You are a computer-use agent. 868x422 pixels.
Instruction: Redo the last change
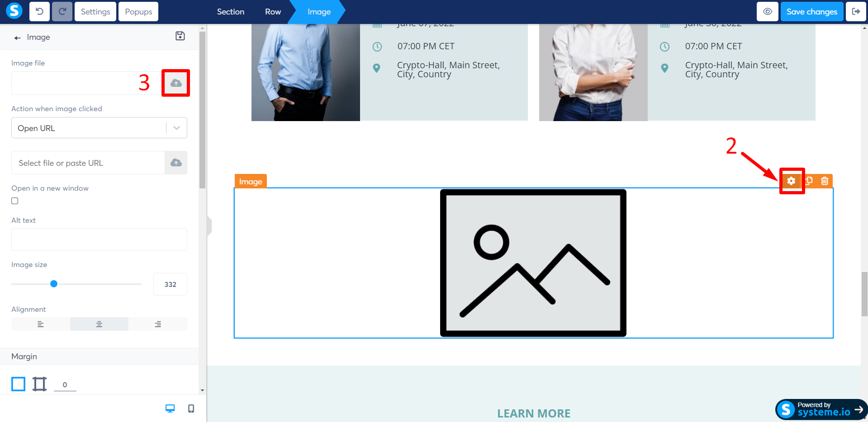pyautogui.click(x=62, y=11)
